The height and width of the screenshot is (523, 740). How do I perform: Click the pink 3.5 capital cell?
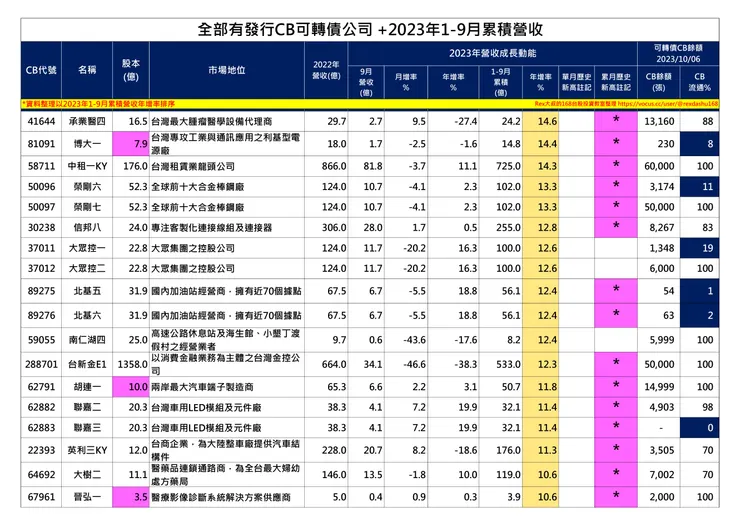click(131, 497)
